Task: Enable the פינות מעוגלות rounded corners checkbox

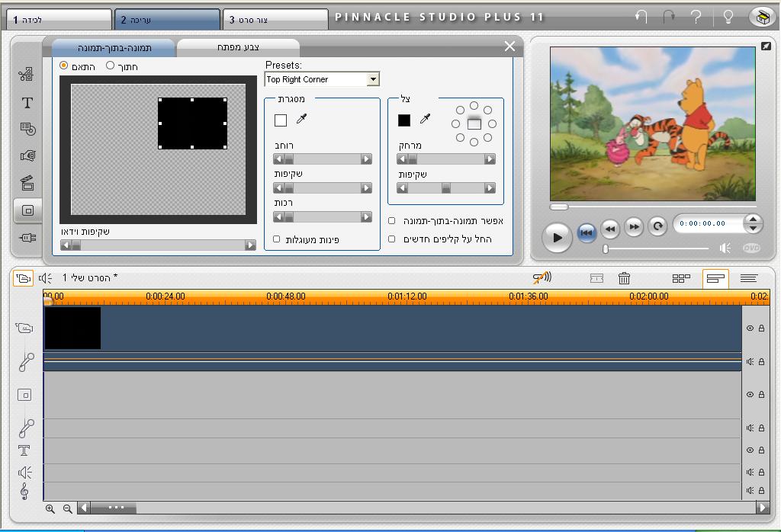Action: point(276,239)
